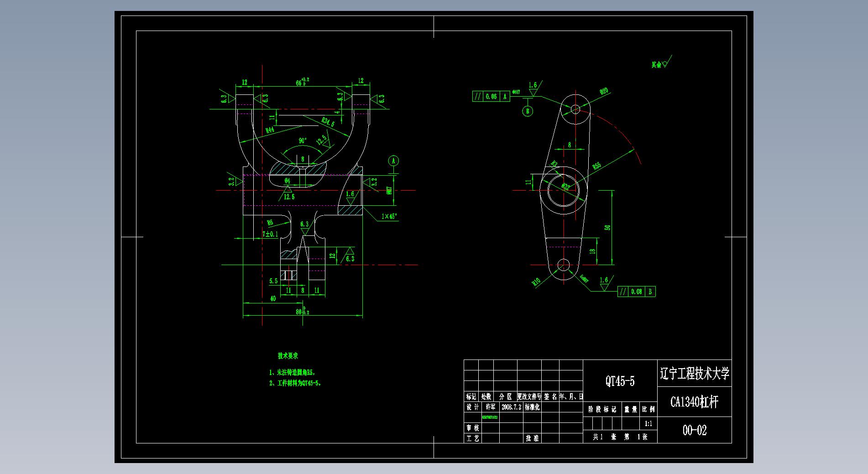Click the drawing number 00-02
This screenshot has height=474, width=868.
(x=695, y=430)
